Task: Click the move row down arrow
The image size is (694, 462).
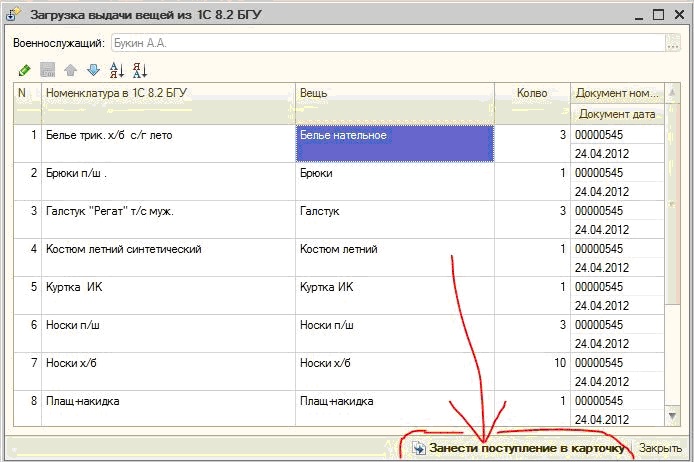Action: 93,70
